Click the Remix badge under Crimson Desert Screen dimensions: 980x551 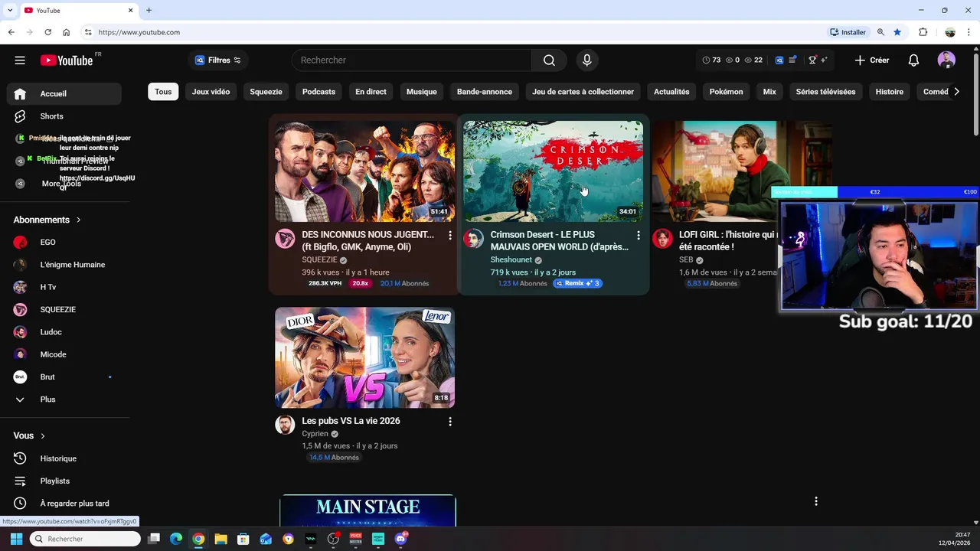click(577, 283)
